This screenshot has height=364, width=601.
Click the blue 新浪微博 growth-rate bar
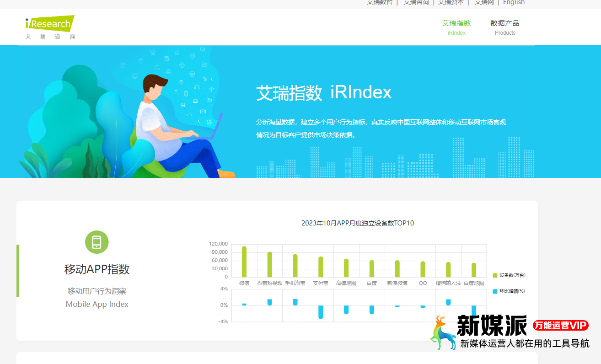coord(397,306)
